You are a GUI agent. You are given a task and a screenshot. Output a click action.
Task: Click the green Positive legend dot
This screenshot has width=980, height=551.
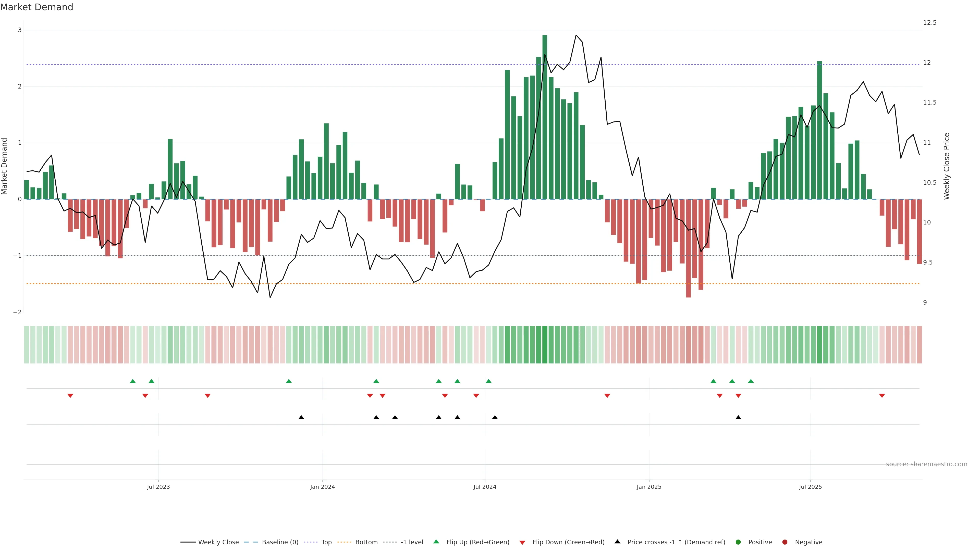738,542
